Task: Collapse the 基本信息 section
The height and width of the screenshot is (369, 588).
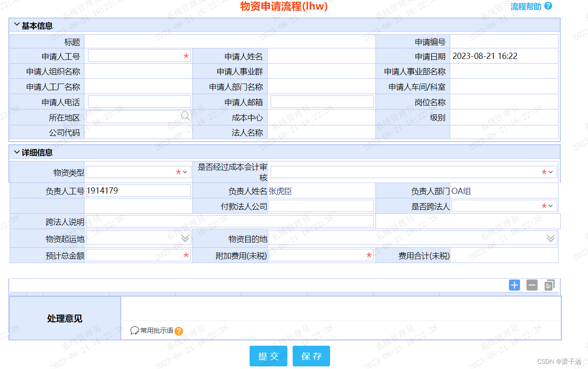Action: [17, 25]
